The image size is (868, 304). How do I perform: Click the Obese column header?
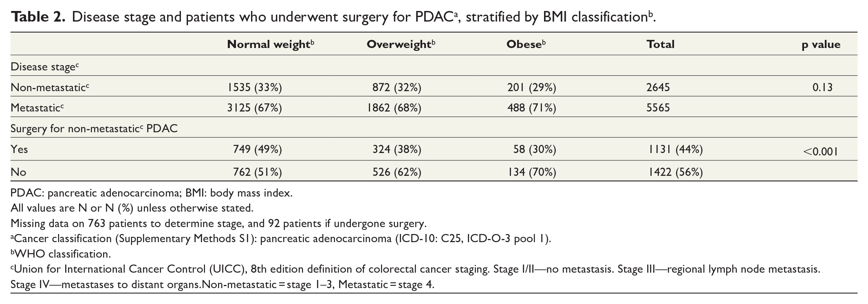click(526, 44)
